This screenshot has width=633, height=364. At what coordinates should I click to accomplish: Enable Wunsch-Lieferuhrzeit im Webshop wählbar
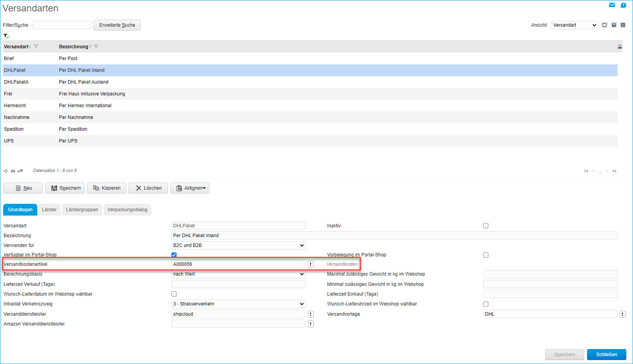[486, 304]
